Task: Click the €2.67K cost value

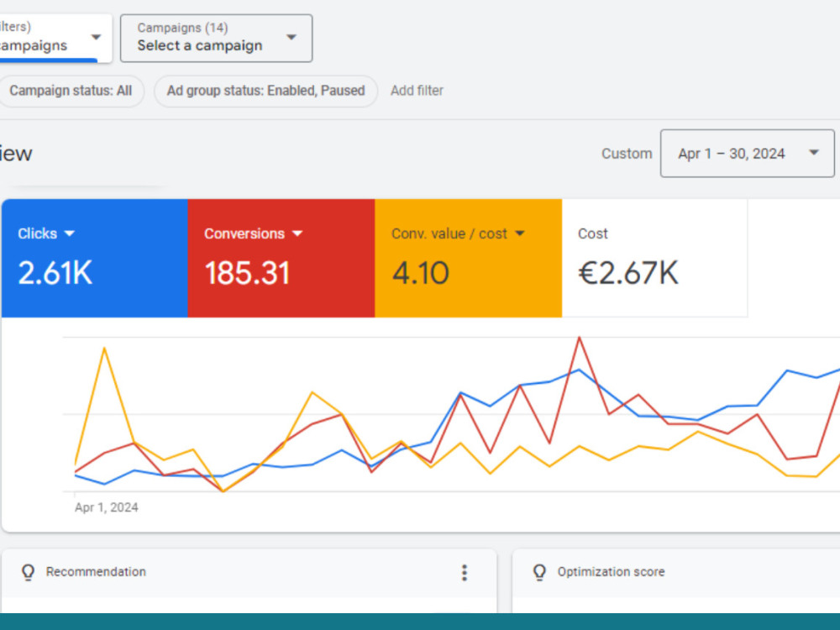Action: click(627, 273)
